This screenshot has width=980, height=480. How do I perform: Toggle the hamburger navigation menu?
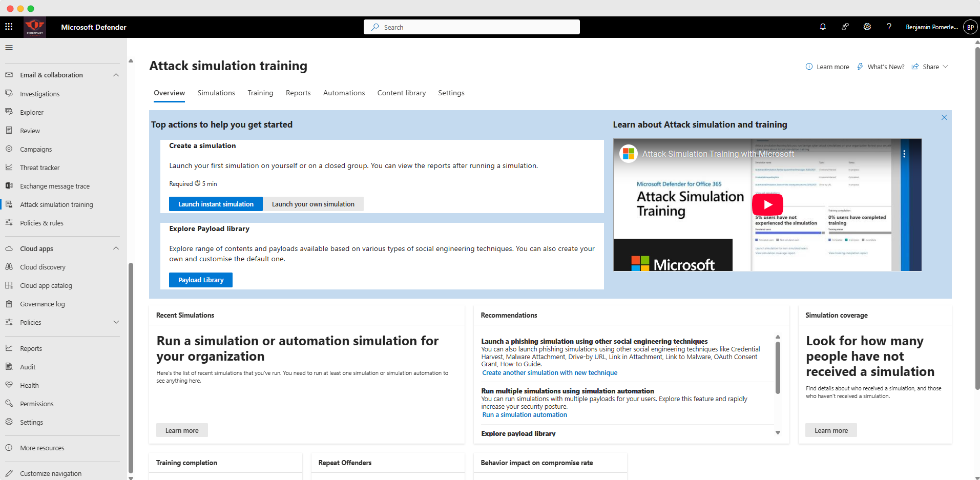coord(9,47)
